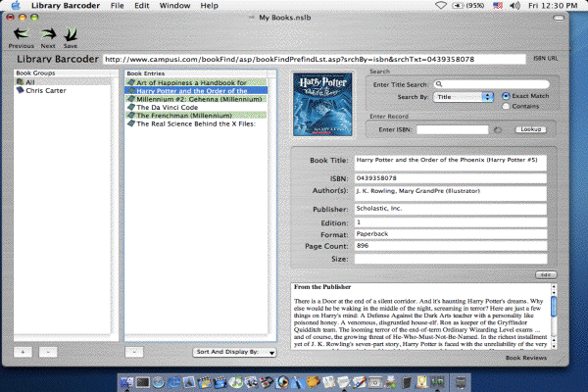Screen dimensions: 588x392
Task: Open the Library Barcoder application menu
Action: coord(66,5)
